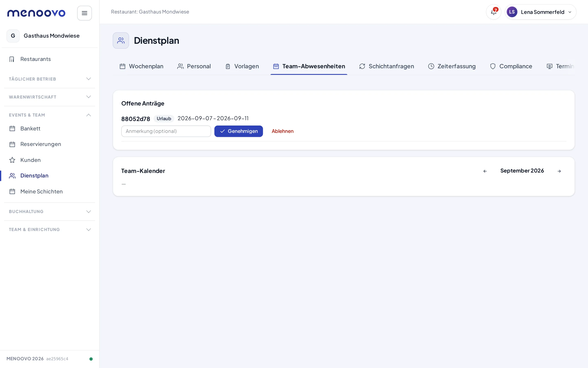The width and height of the screenshot is (588, 368).
Task: Click request ID 88052d78
Action: tap(136, 119)
